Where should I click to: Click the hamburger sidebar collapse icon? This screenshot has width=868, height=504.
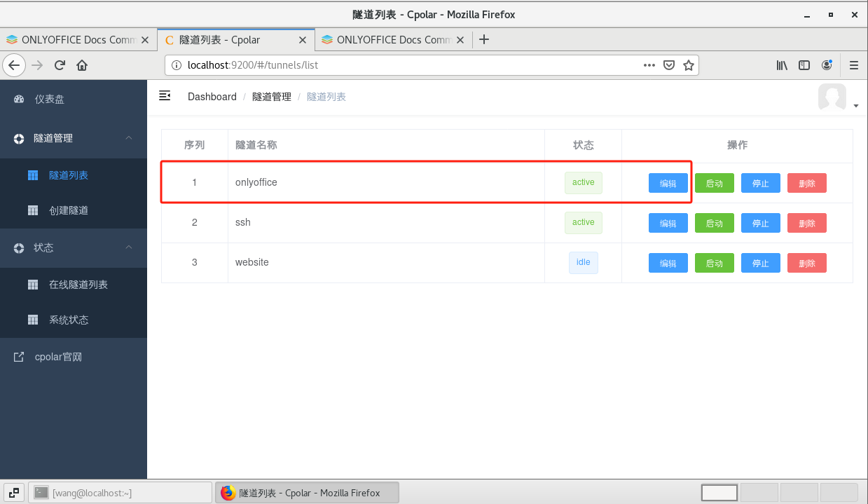pyautogui.click(x=165, y=96)
